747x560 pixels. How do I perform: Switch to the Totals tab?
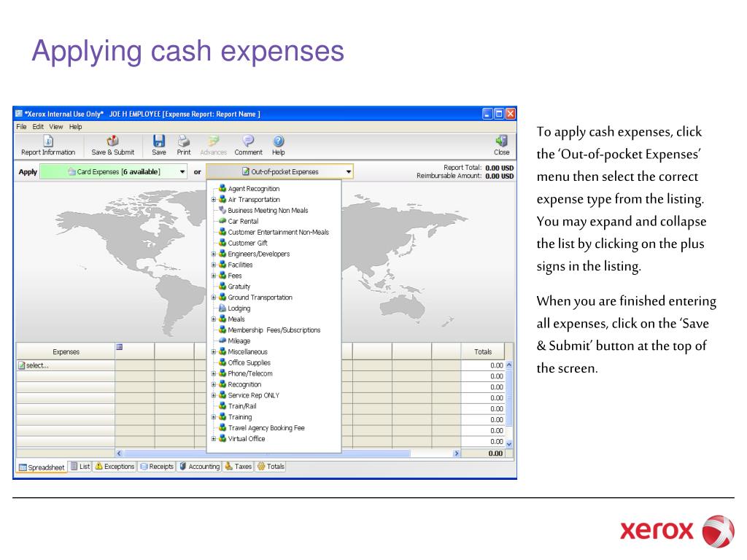[271, 467]
